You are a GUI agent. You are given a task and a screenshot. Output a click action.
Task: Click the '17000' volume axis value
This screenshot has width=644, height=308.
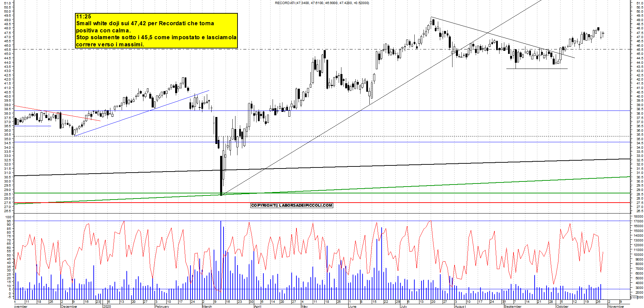[638, 221]
